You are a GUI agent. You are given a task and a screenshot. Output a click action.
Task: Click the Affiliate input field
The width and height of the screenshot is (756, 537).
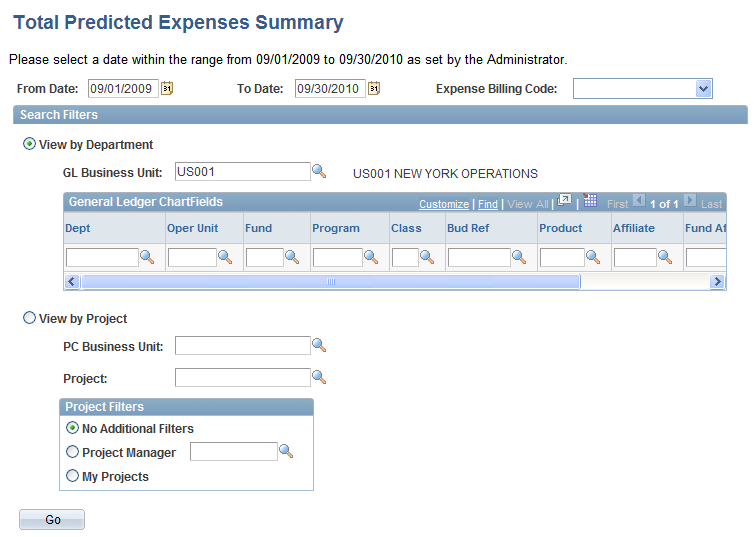coord(635,257)
